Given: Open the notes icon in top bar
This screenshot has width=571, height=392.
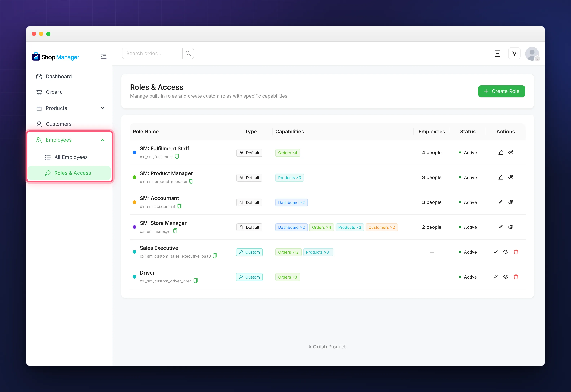Looking at the screenshot, I should point(497,53).
